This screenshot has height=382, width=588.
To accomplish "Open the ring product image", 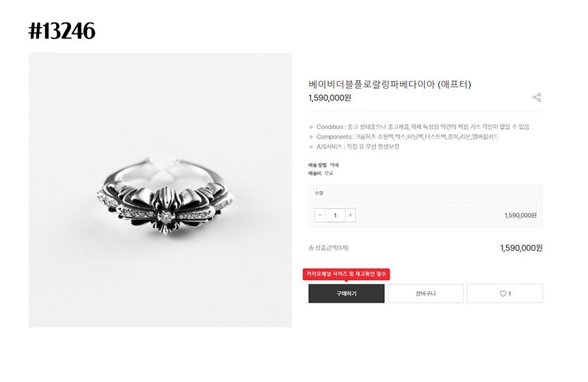I will [x=160, y=190].
